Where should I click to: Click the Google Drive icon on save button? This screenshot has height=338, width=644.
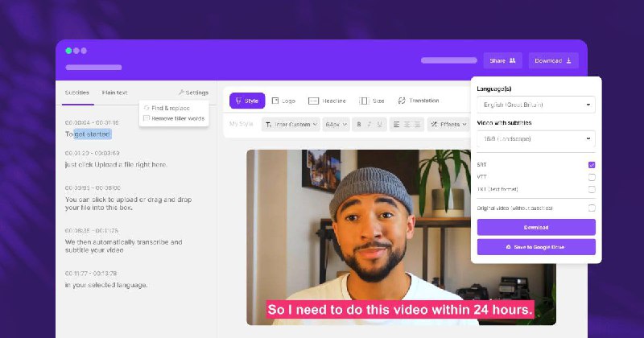point(509,247)
